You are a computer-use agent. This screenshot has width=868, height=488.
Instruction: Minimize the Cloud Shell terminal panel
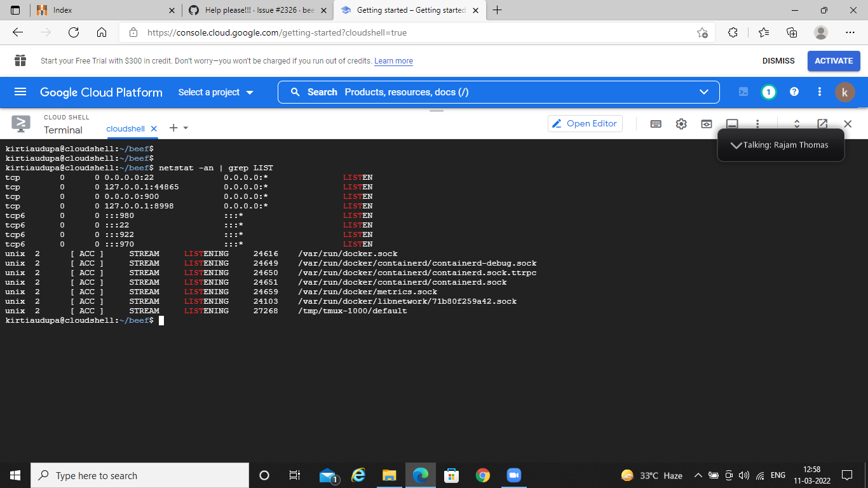(732, 124)
